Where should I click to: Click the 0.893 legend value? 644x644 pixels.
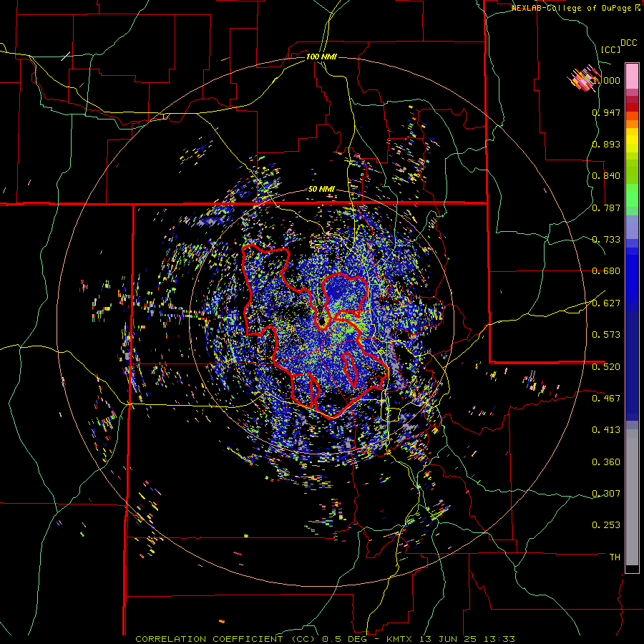[606, 144]
